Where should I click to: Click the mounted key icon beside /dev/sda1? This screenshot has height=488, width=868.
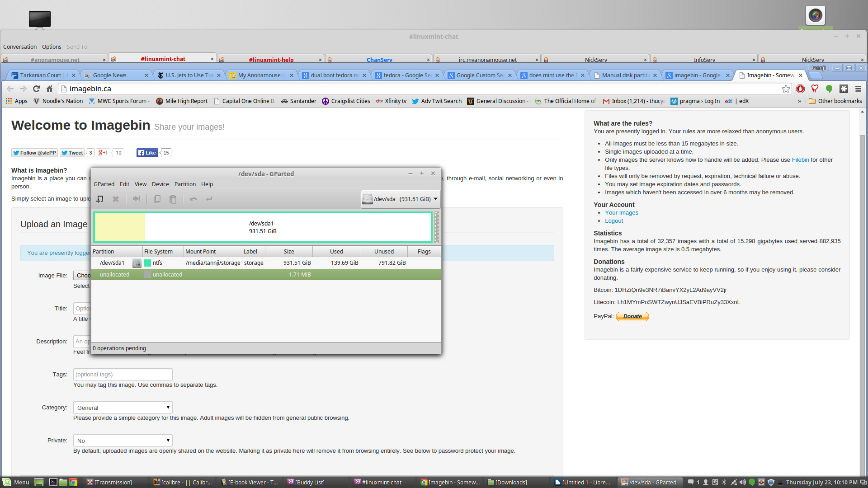click(137, 263)
